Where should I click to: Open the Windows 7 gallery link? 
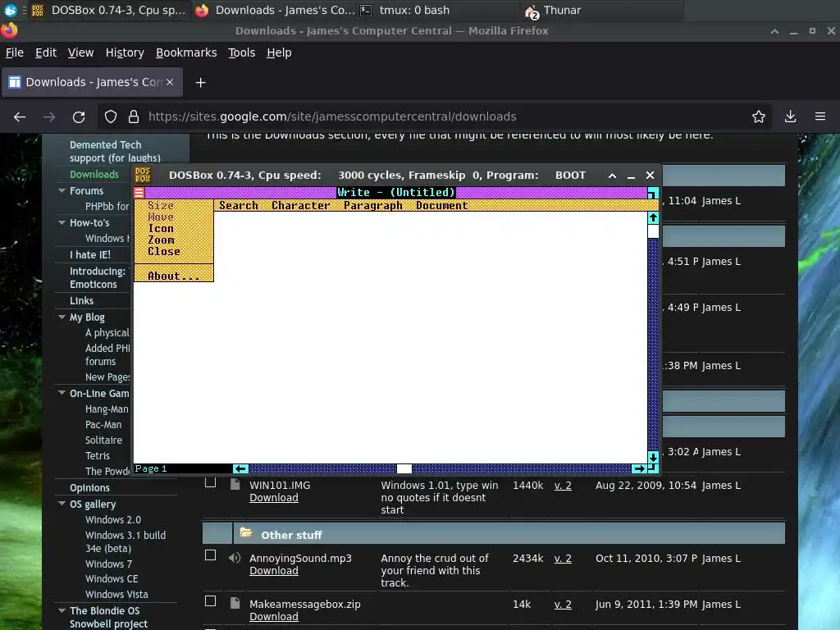tap(108, 564)
